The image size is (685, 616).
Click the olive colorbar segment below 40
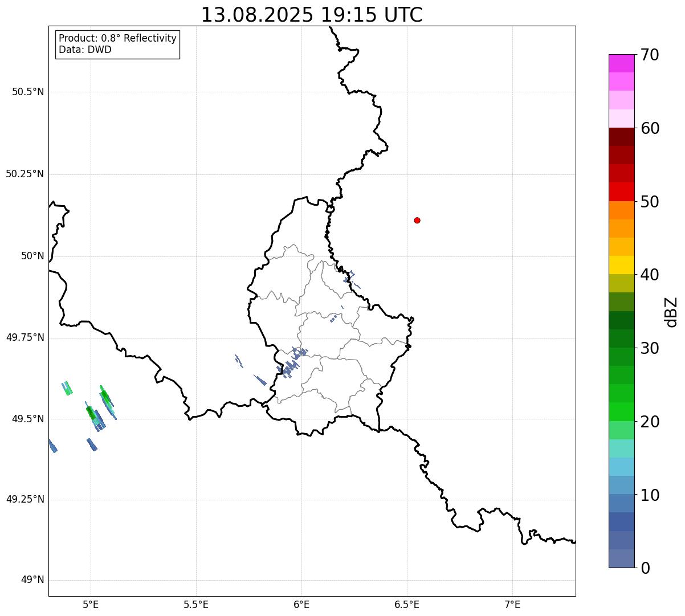click(x=621, y=283)
